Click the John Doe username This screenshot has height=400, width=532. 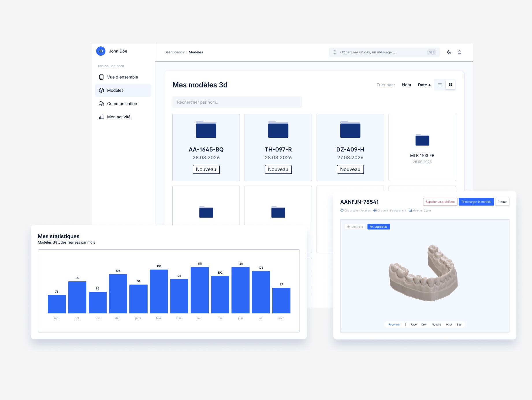[x=118, y=51]
